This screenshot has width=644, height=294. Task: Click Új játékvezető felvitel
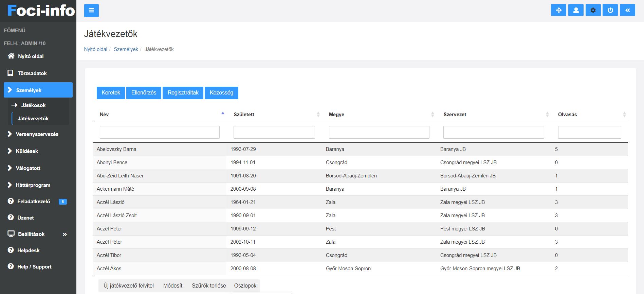tap(129, 286)
